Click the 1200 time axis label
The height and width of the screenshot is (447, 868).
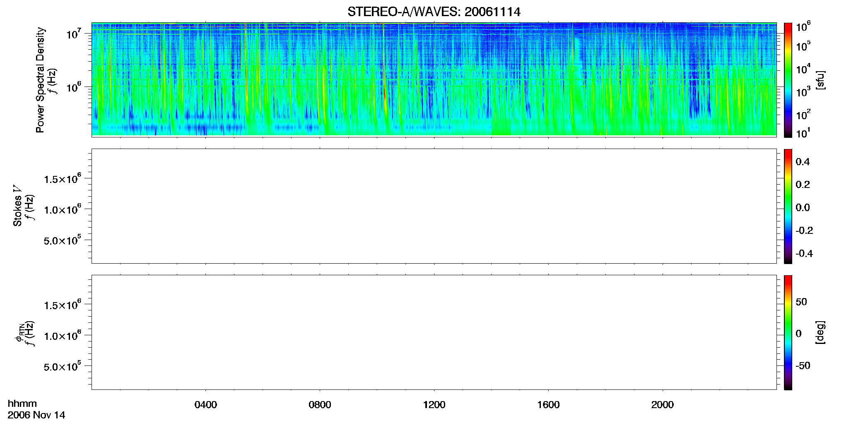[434, 405]
